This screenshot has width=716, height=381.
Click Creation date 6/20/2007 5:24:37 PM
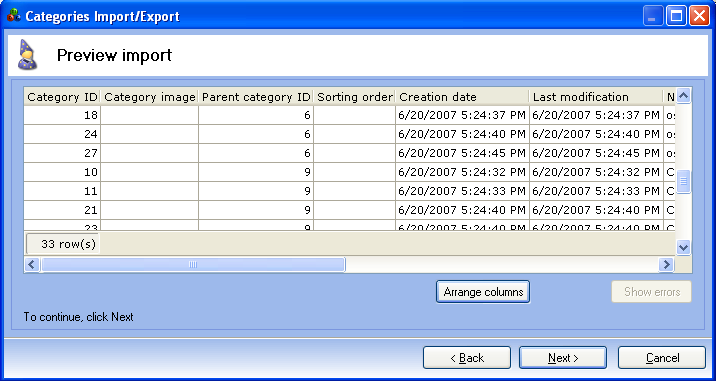(463, 115)
